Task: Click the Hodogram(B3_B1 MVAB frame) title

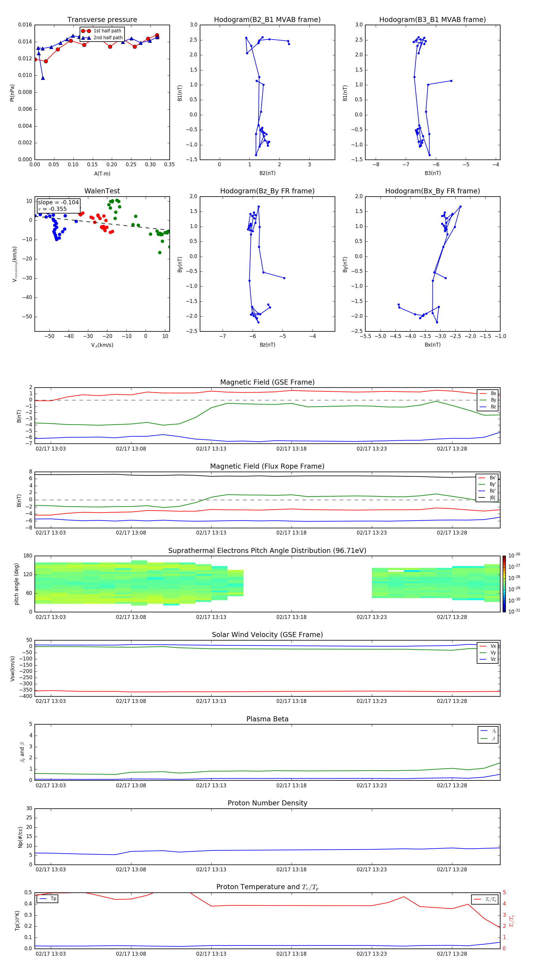Action: tap(432, 19)
